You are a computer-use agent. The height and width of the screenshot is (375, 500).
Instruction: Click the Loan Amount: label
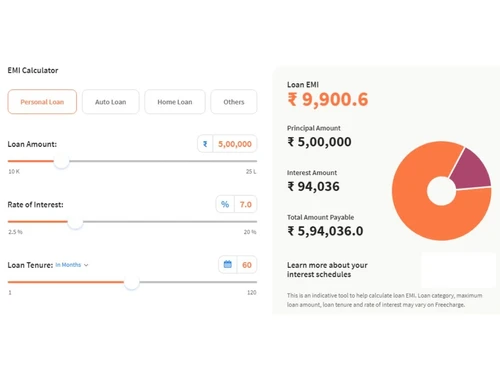(32, 144)
